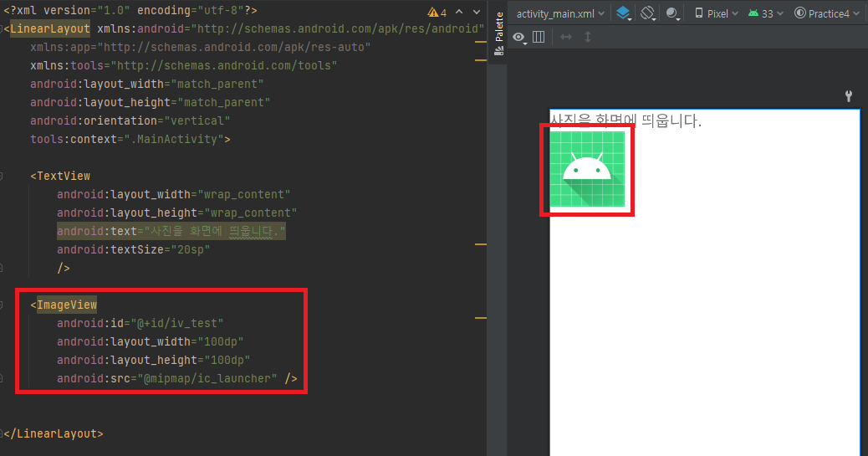Open the Pixel device dropdown
This screenshot has height=456, width=868.
(x=717, y=13)
